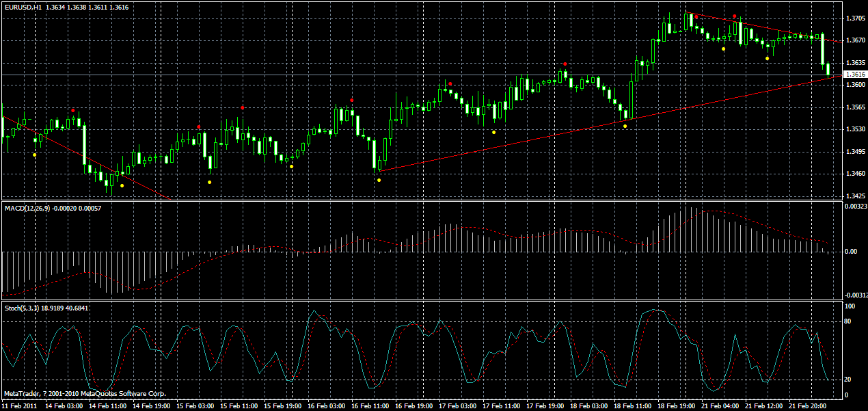This screenshot has width=868, height=411.
Task: Click the highlighted 1.3616 price tag
Action: [x=854, y=72]
